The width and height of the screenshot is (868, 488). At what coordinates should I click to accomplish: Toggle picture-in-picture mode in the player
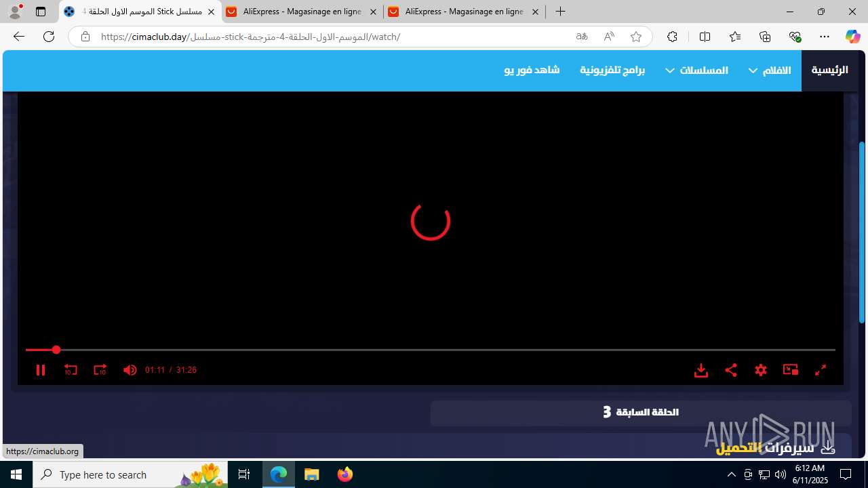(791, 370)
